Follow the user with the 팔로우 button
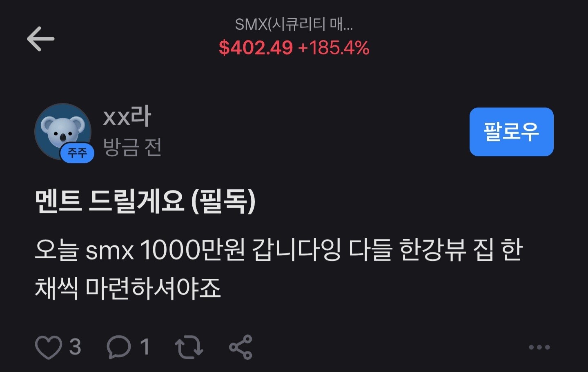Screen dimensions: 588x372 point(511,132)
